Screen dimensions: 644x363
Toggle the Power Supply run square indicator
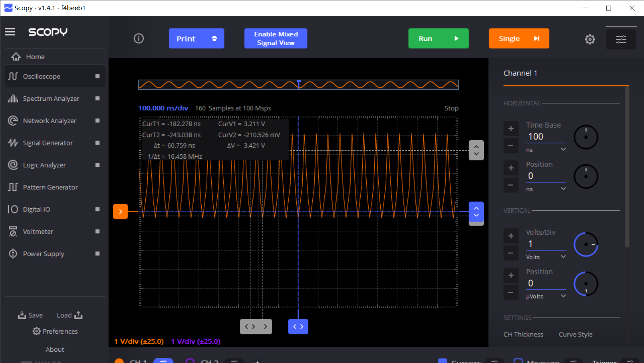[x=97, y=253]
